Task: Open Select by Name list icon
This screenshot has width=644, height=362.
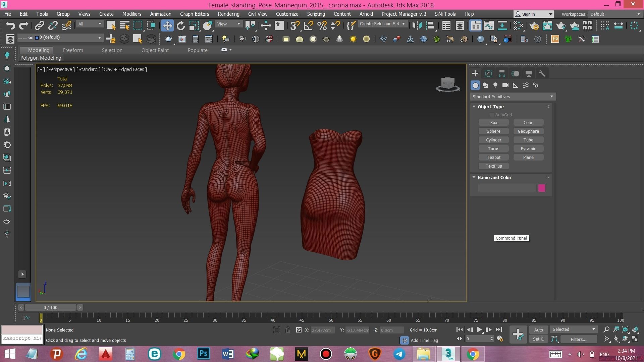Action: click(124, 25)
